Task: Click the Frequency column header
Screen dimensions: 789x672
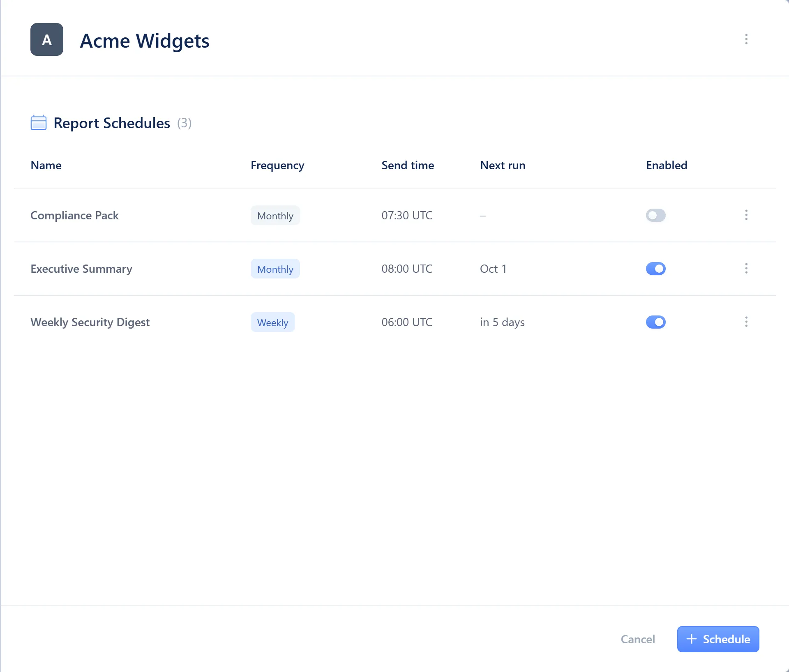Action: click(277, 165)
